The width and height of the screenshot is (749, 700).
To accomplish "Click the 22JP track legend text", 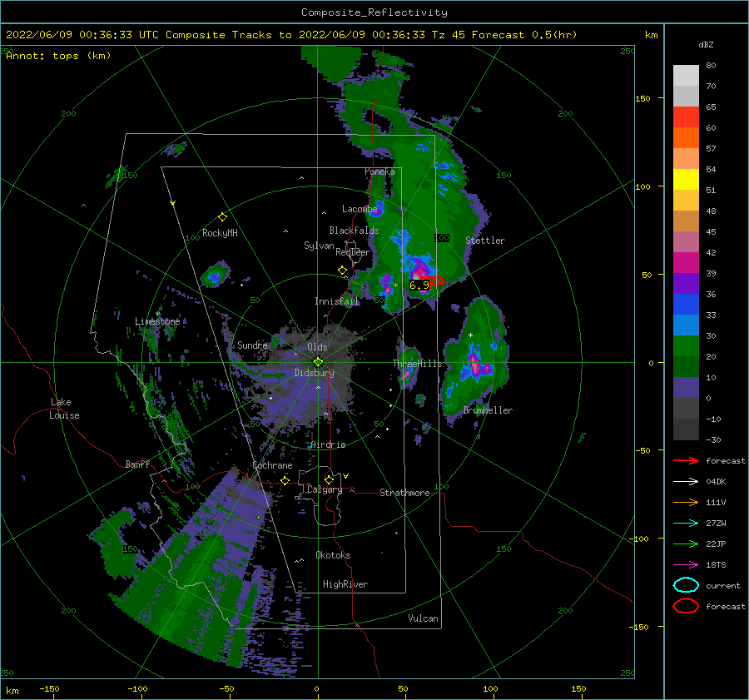I will coord(716,544).
